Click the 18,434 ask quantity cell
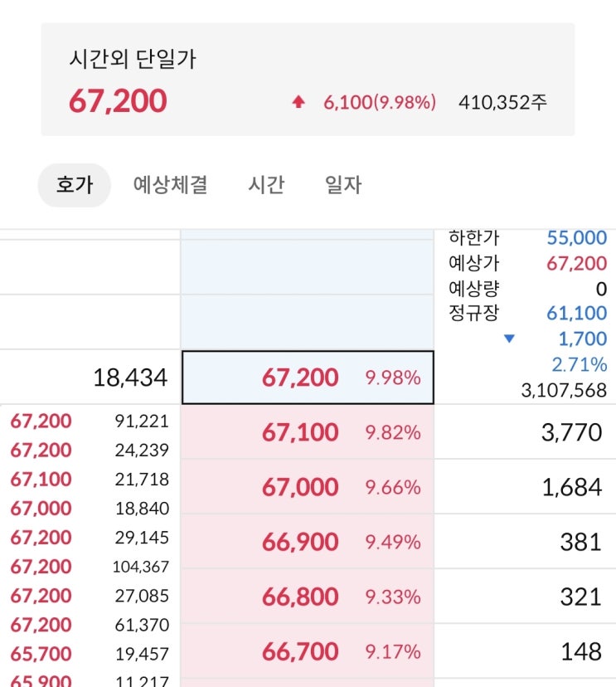 [130, 378]
